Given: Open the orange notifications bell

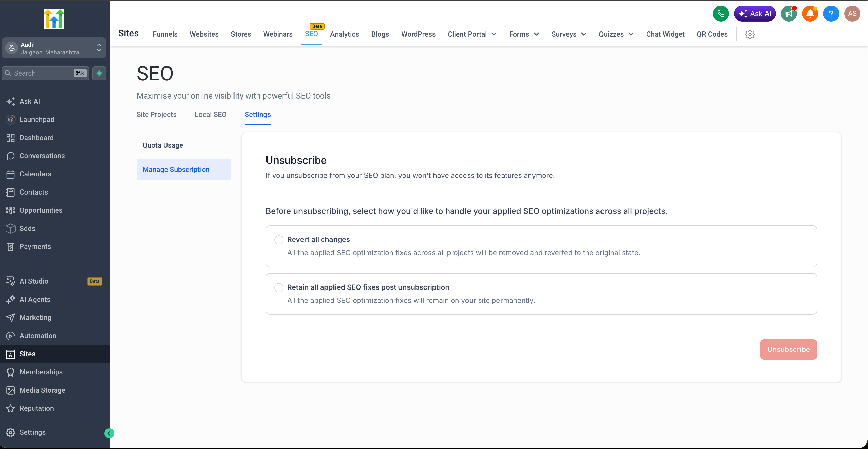Looking at the screenshot, I should coord(810,14).
